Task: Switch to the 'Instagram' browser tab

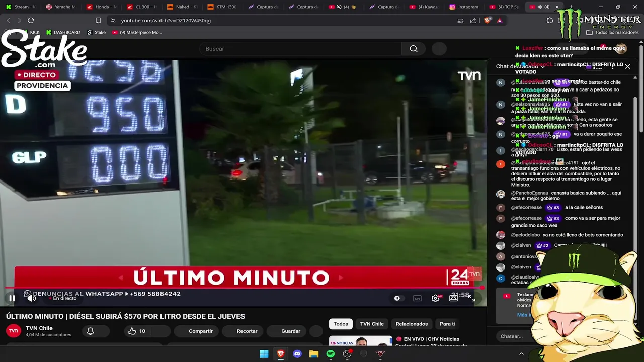Action: point(464,7)
